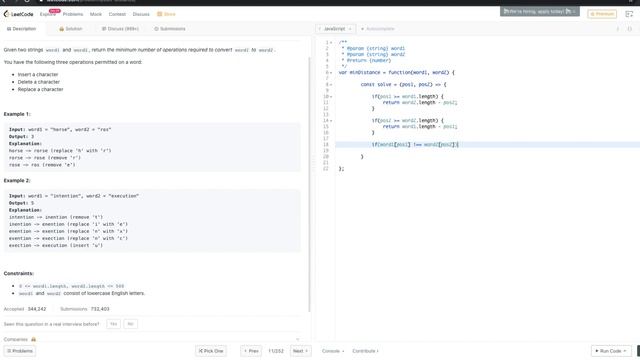Click the 'Example 2:' heading
The width and height of the screenshot is (640, 360).
17,180
